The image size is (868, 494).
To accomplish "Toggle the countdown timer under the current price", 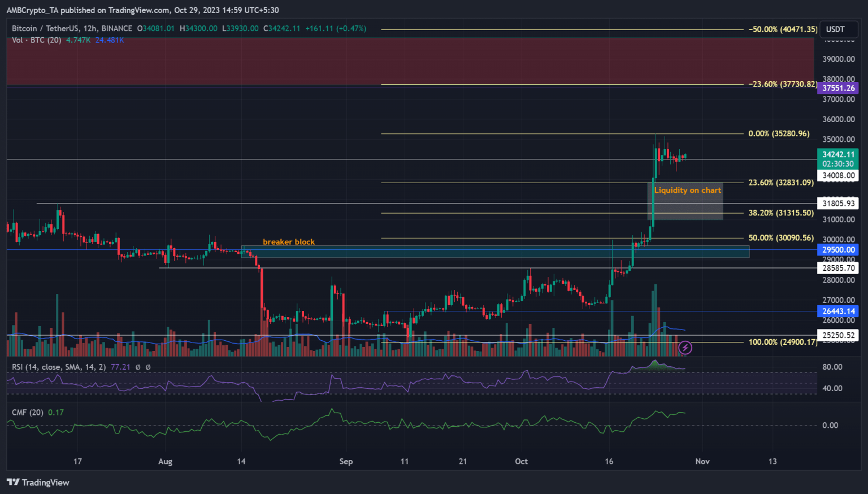I will 838,163.
